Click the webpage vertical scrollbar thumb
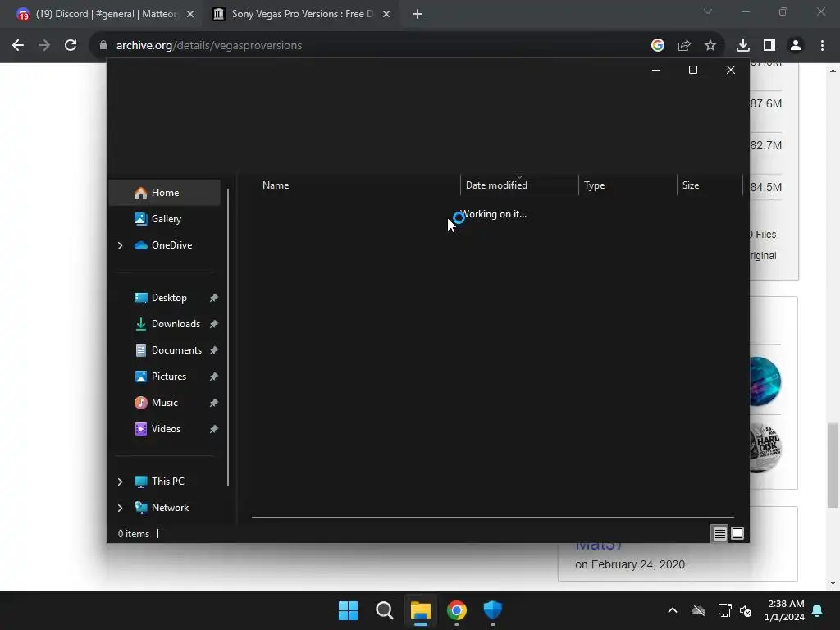 pos(832,465)
